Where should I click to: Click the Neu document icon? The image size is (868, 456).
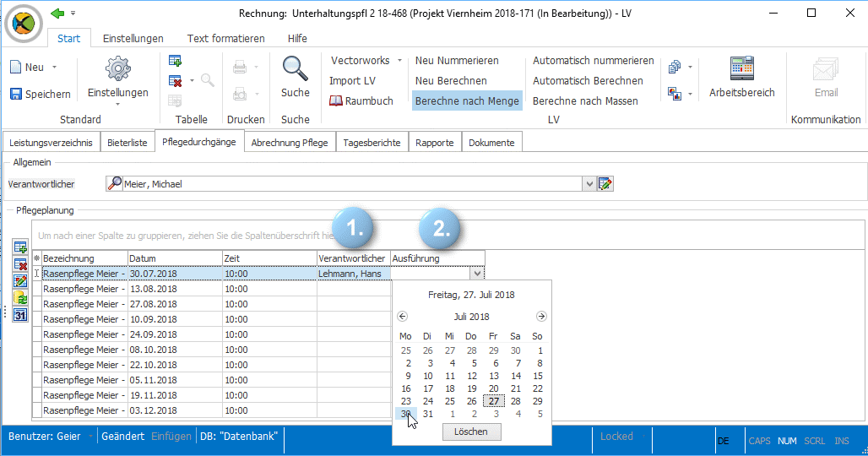(16, 68)
